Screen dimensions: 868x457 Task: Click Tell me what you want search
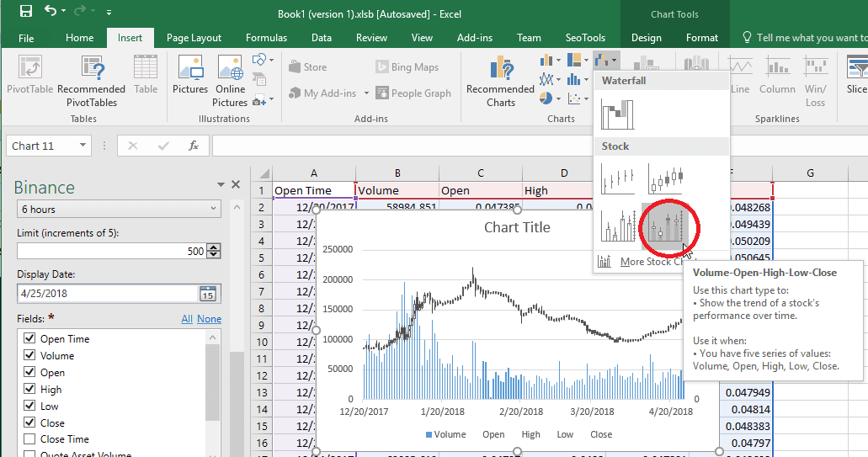pyautogui.click(x=806, y=38)
